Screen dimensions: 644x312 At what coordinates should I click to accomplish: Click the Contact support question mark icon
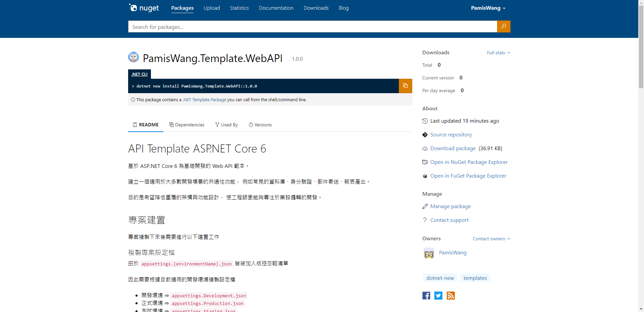[425, 220]
